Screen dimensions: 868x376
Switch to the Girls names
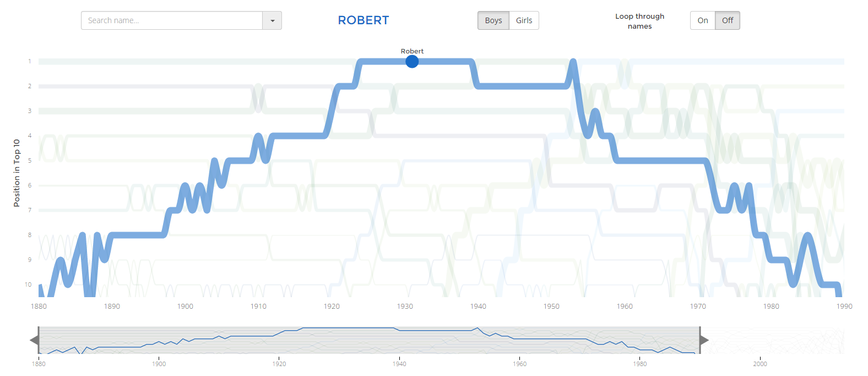[524, 21]
